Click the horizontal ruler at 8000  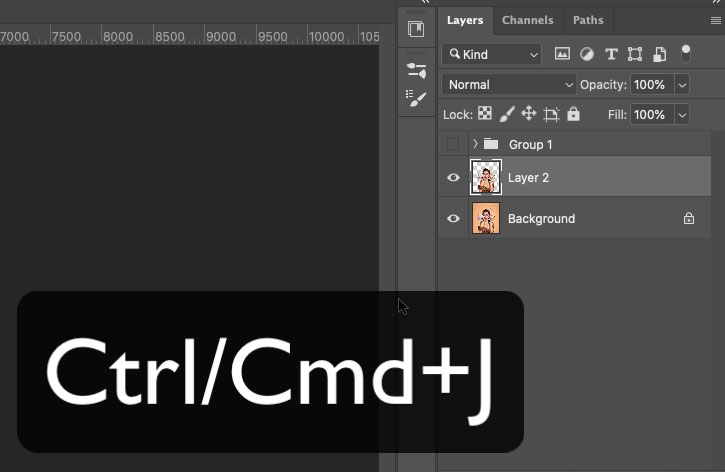point(118,37)
